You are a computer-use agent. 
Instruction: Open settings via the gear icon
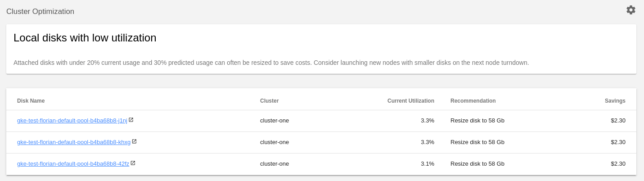(x=631, y=10)
